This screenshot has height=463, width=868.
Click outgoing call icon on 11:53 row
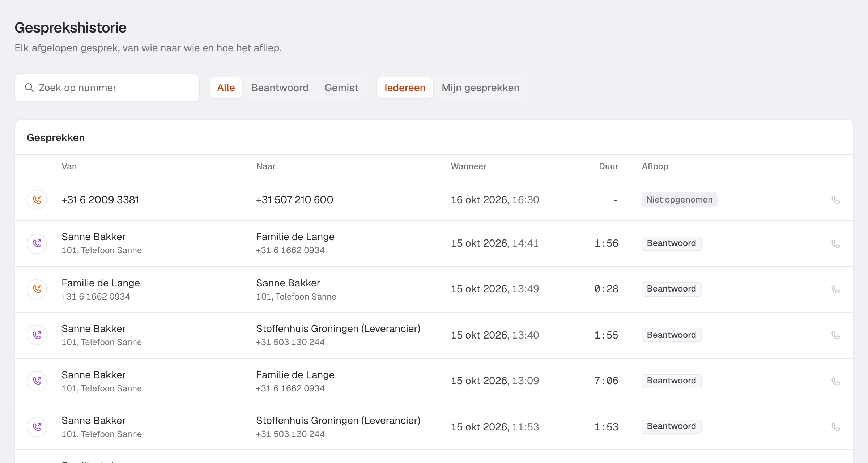tap(37, 427)
